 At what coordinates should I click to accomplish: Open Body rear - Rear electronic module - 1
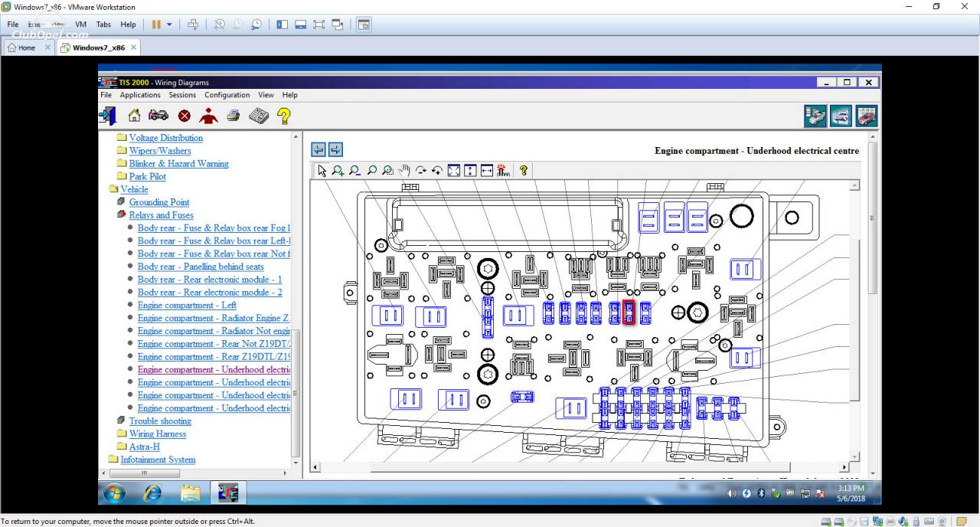[x=210, y=280]
